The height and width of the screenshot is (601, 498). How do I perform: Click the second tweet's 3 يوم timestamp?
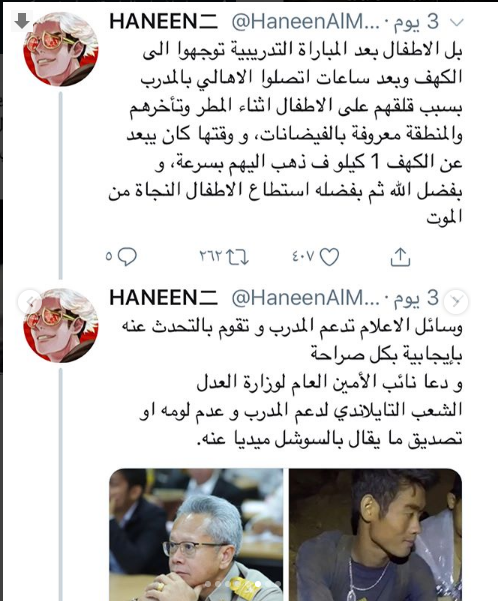tap(416, 298)
